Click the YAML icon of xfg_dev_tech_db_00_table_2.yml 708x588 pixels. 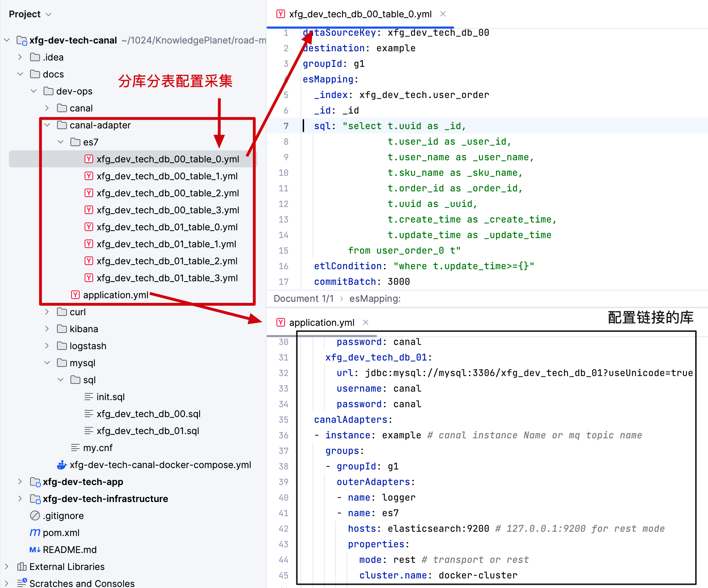89,193
